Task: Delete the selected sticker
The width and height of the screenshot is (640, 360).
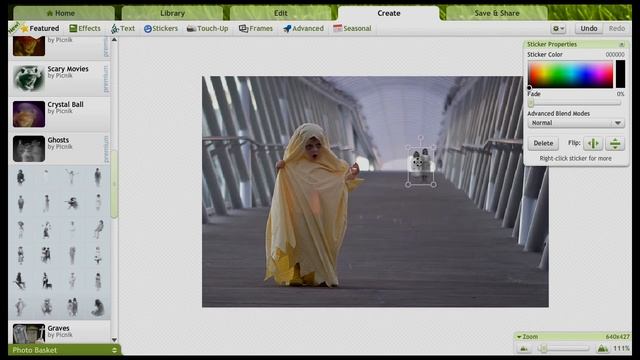Action: pyautogui.click(x=543, y=143)
